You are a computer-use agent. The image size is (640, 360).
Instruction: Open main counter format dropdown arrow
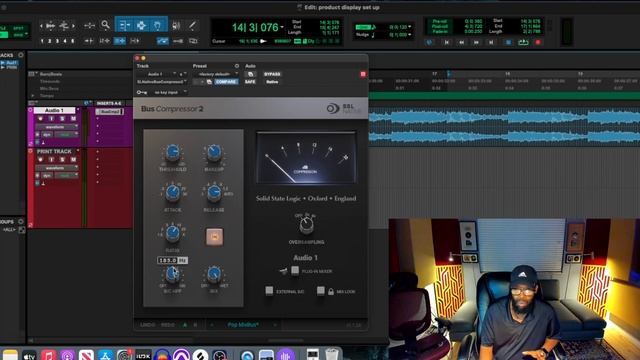coord(282,27)
